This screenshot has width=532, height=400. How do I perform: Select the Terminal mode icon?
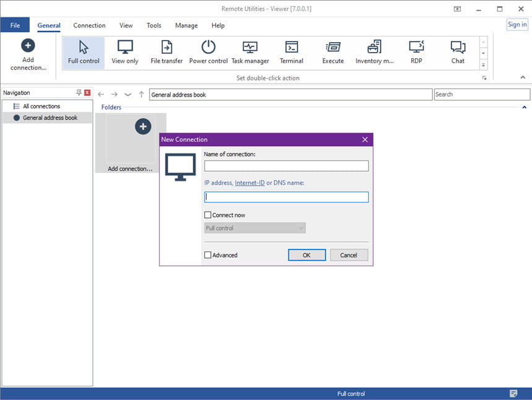point(291,47)
